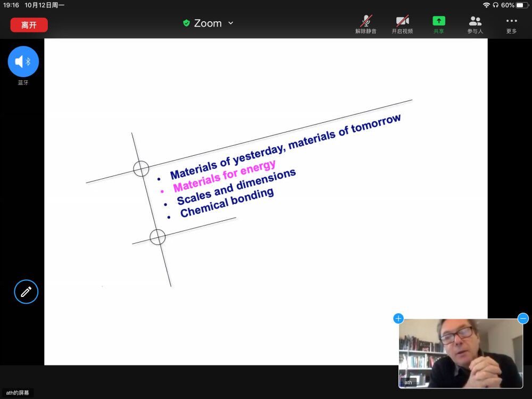
Task: Turn on the camera (开启视频)
Action: (x=402, y=24)
